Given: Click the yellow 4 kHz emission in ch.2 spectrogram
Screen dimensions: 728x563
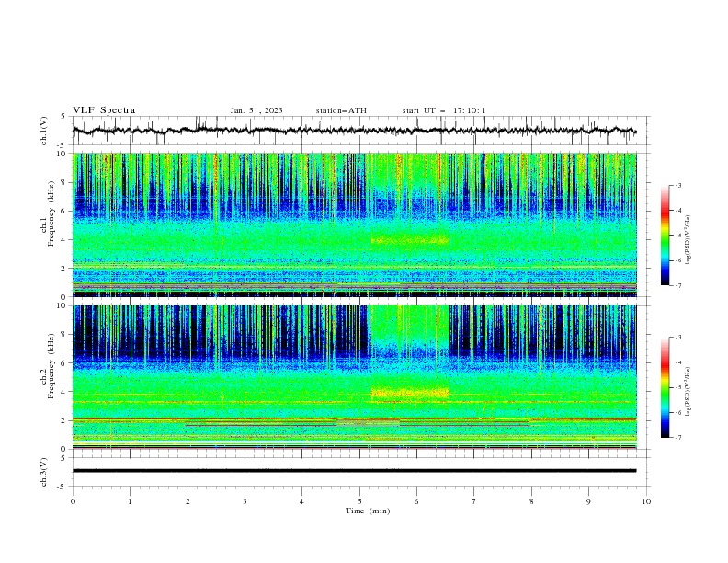Looking at the screenshot, I should click(410, 393).
